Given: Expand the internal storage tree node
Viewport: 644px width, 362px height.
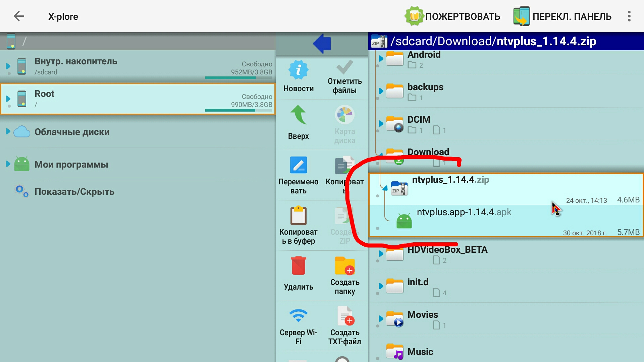Looking at the screenshot, I should click(x=8, y=66).
